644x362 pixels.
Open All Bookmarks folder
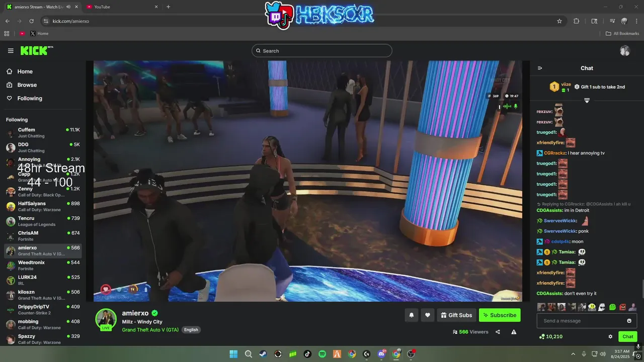click(622, 34)
